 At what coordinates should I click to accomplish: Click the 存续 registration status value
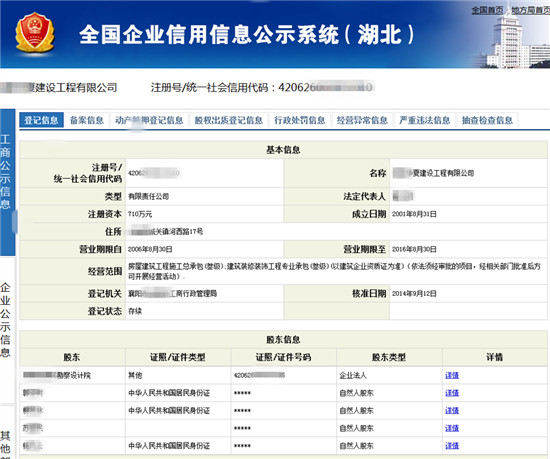(x=135, y=311)
